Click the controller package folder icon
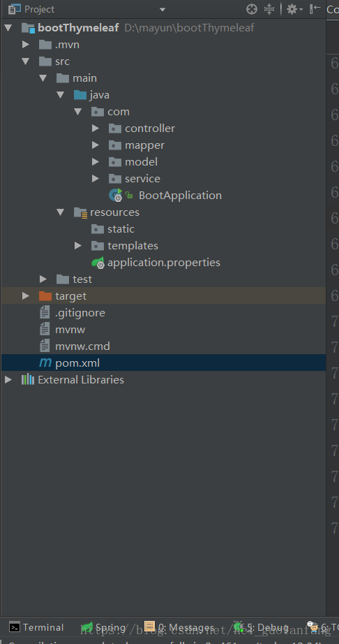Viewport: 339px width, 644px height. [115, 129]
